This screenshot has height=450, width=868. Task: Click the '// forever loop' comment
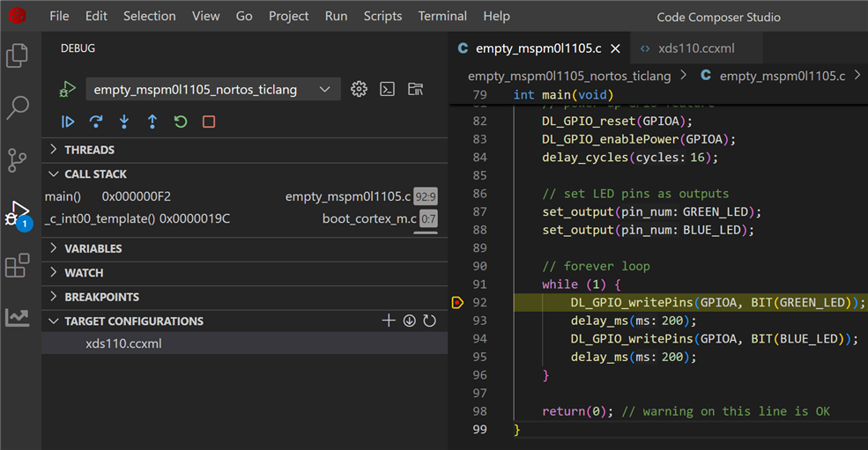tap(596, 266)
